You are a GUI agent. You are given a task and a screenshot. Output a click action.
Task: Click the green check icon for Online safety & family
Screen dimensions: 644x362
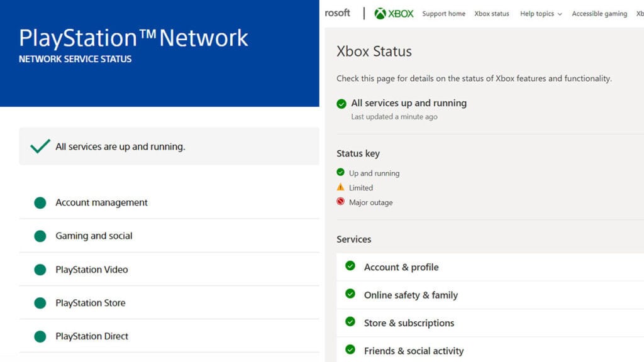coord(350,294)
